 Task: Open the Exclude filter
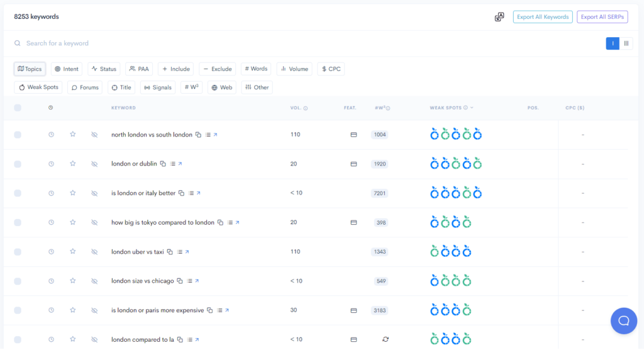[x=217, y=69]
